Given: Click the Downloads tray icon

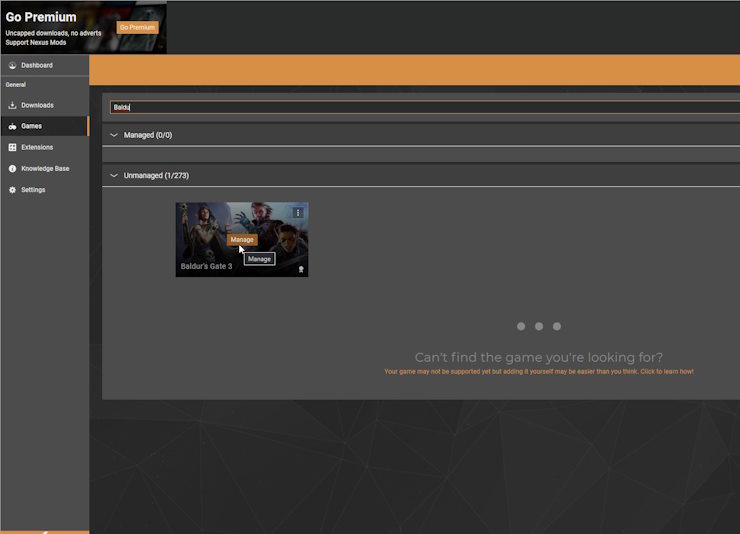Looking at the screenshot, I should [x=12, y=105].
